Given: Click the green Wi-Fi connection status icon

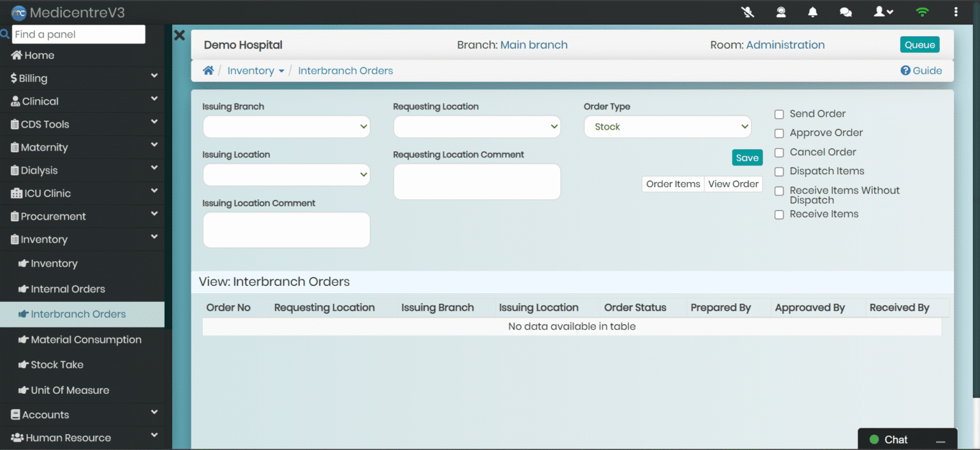Looking at the screenshot, I should tap(921, 12).
